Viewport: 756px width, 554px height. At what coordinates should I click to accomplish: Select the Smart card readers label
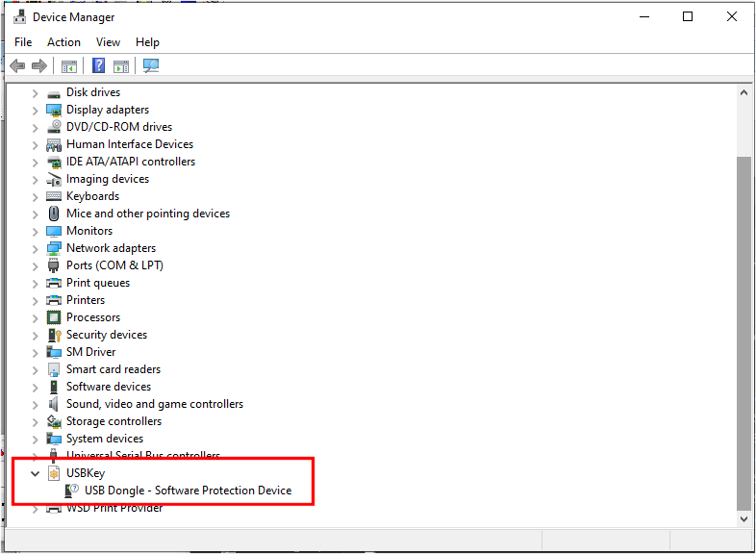pyautogui.click(x=113, y=369)
